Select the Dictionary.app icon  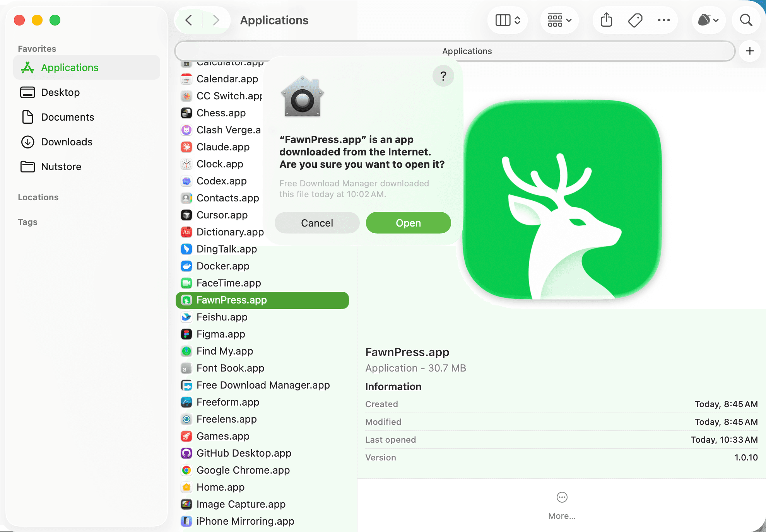pos(186,232)
